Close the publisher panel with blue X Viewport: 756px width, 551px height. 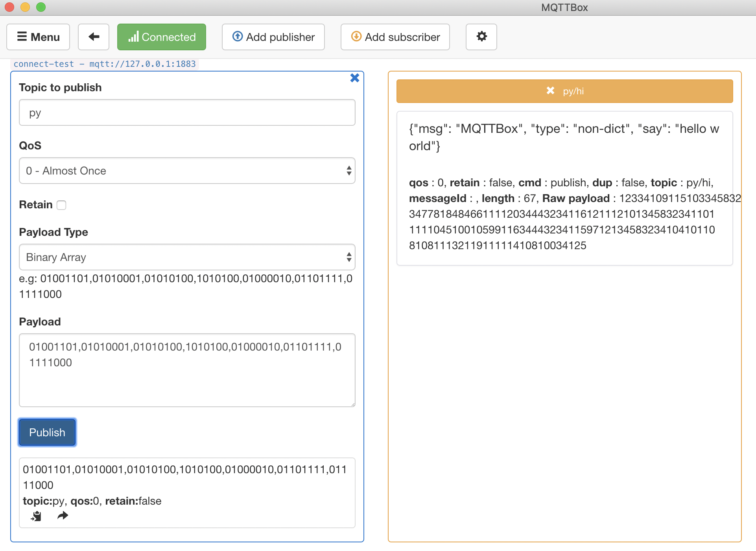355,78
